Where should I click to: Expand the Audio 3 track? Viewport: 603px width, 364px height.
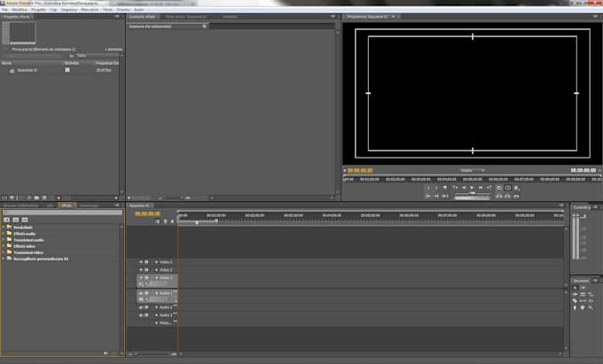click(157, 315)
